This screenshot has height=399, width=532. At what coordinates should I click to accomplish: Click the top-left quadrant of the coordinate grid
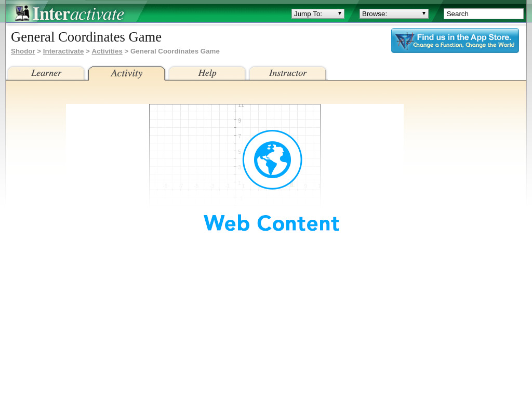pyautogui.click(x=191, y=145)
